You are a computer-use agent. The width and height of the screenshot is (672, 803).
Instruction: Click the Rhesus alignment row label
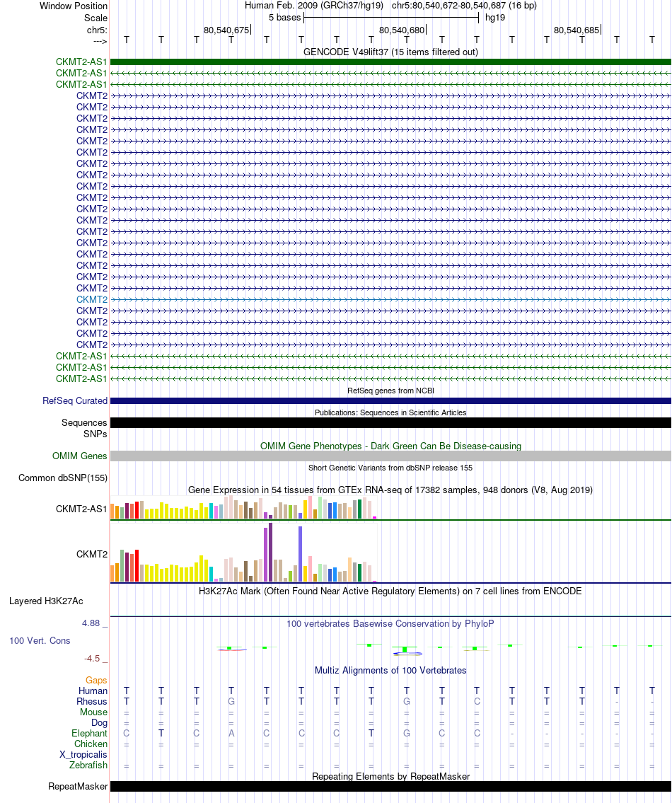(x=92, y=702)
